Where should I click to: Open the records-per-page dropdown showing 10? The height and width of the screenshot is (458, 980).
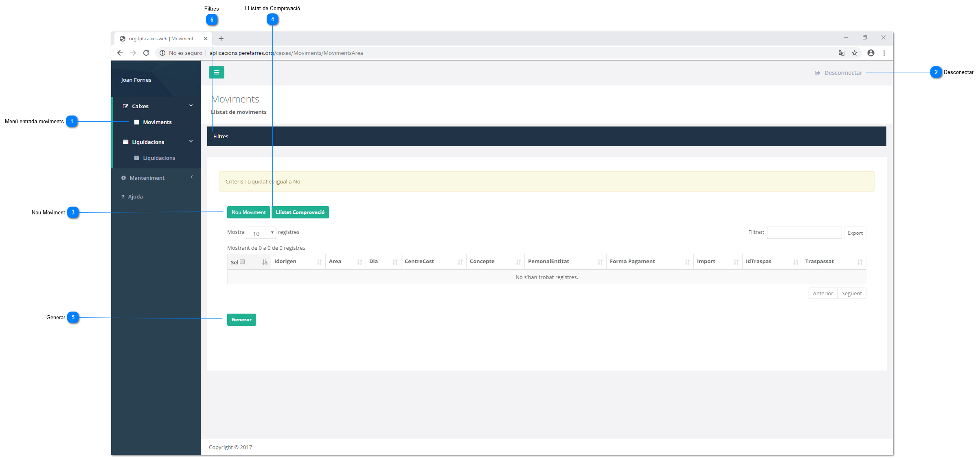pos(261,233)
